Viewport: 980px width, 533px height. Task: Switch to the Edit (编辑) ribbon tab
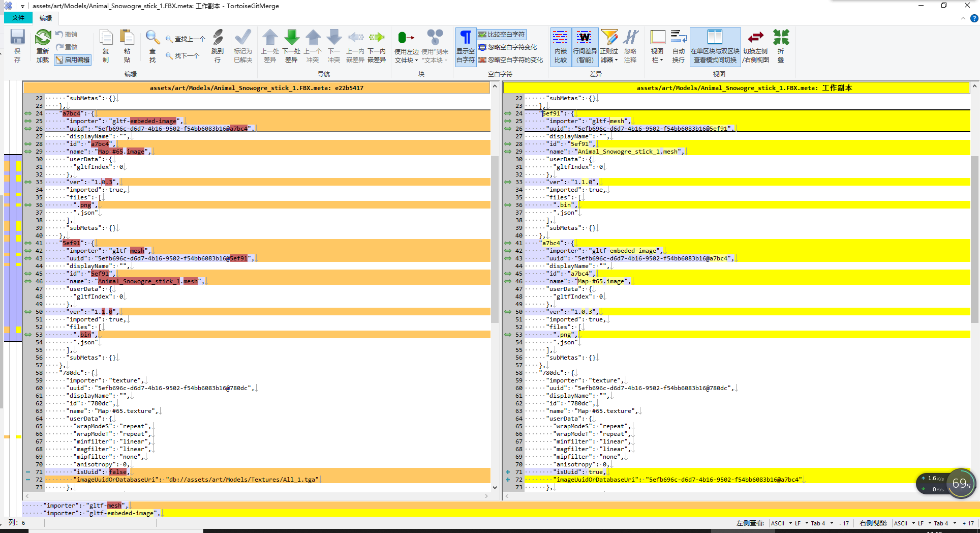[46, 18]
